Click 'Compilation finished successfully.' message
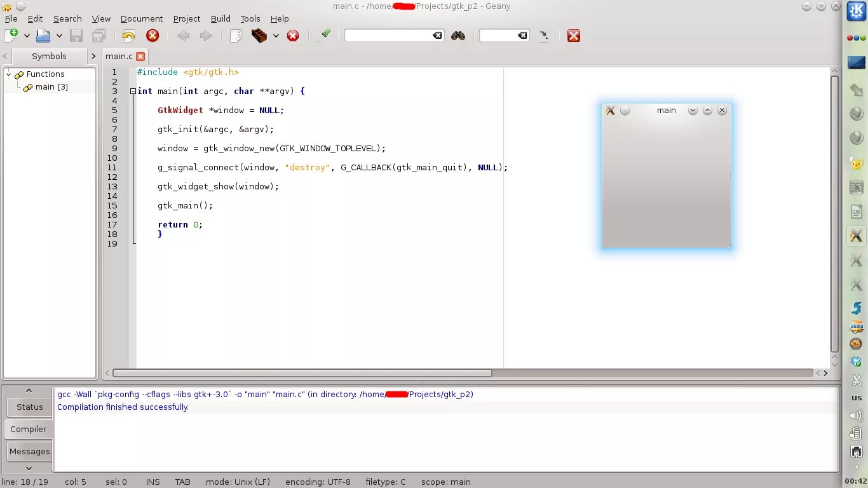This screenshot has height=488, width=868. (123, 407)
